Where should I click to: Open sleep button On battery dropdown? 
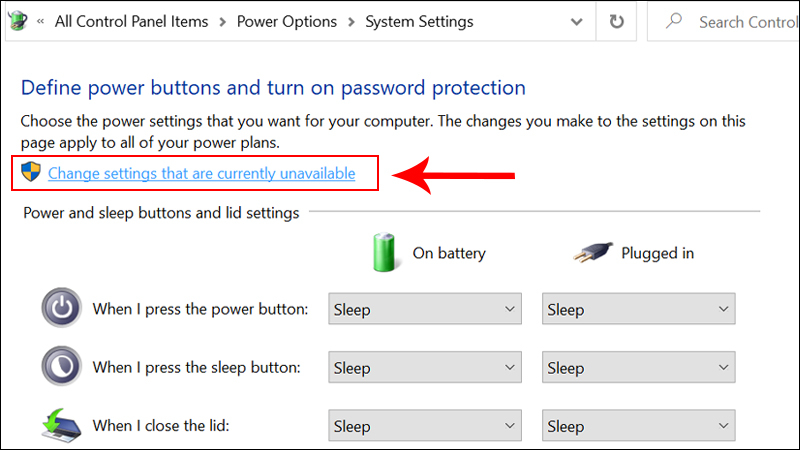pyautogui.click(x=426, y=368)
